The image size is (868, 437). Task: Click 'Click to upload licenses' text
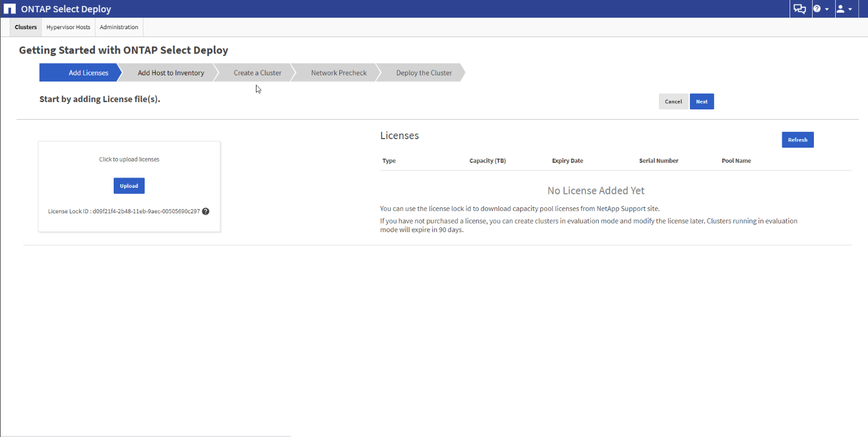tap(129, 159)
